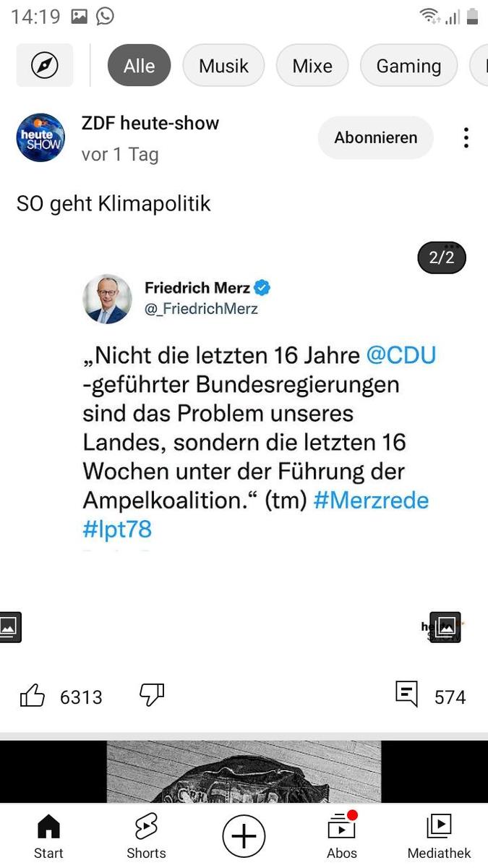Open the ZDF heute-show channel name
The image size is (488, 868).
point(150,124)
